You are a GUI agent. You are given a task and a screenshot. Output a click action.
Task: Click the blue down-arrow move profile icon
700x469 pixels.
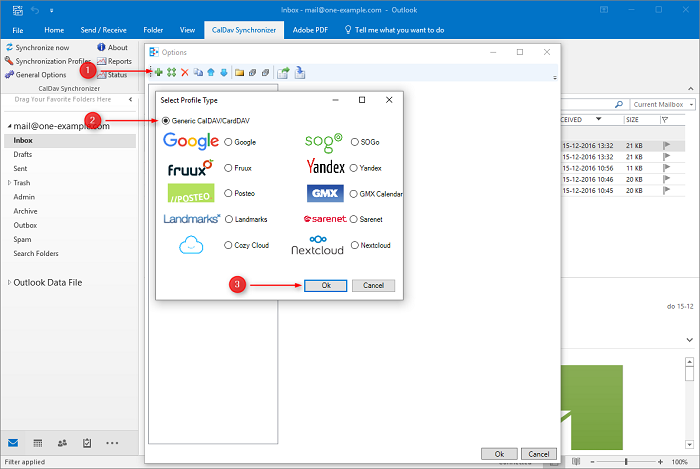click(x=223, y=73)
